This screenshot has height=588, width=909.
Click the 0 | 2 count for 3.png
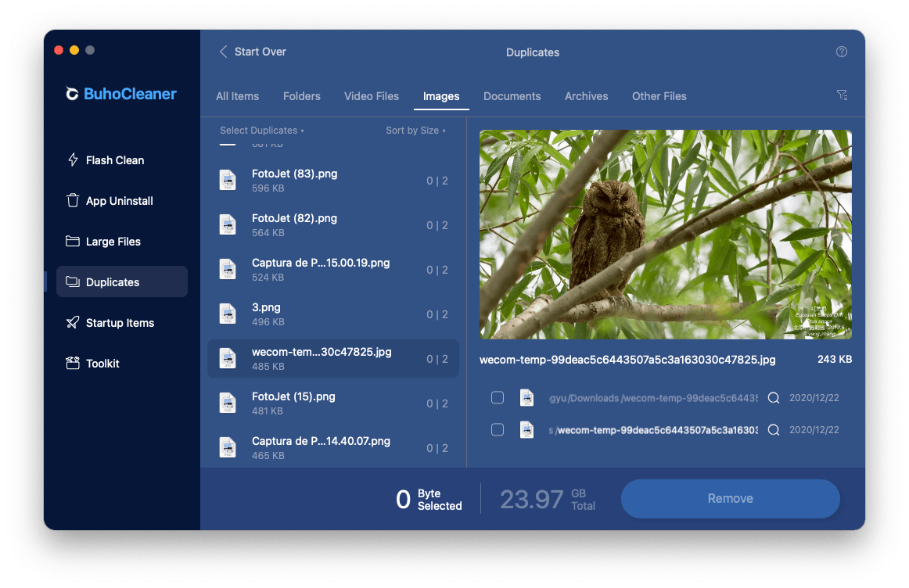437,314
